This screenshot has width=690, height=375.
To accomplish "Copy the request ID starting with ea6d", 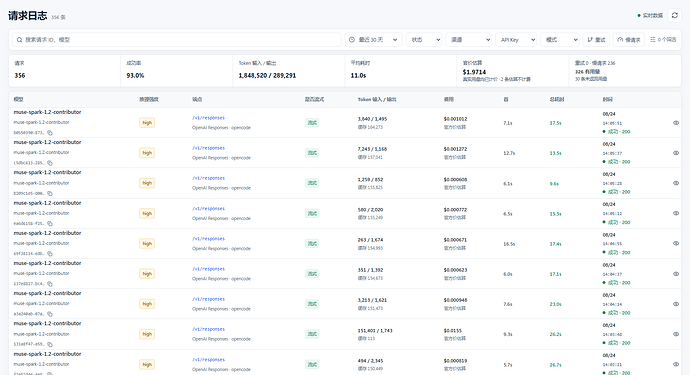I will coord(50,224).
